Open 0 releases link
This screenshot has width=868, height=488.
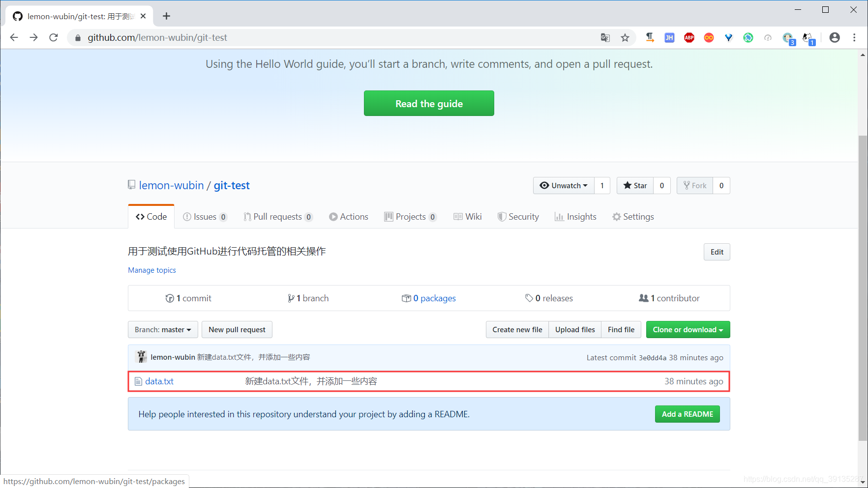coord(549,298)
